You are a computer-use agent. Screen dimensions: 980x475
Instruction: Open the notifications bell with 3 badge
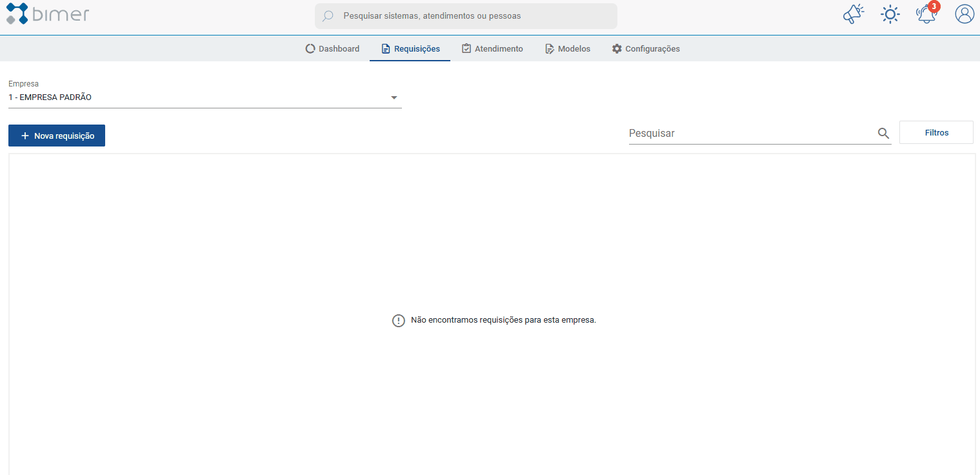(927, 14)
